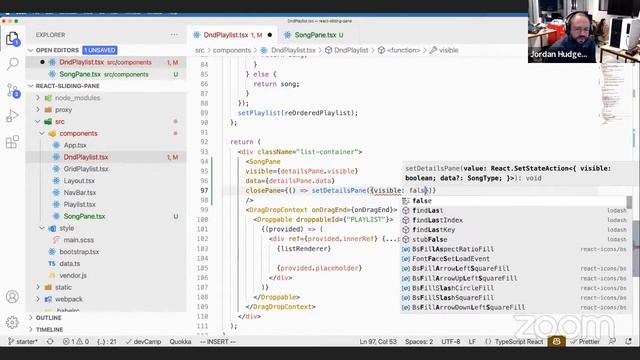Select stubFalse autocomplete suggestion
This screenshot has width=640, height=360.
pos(513,240)
